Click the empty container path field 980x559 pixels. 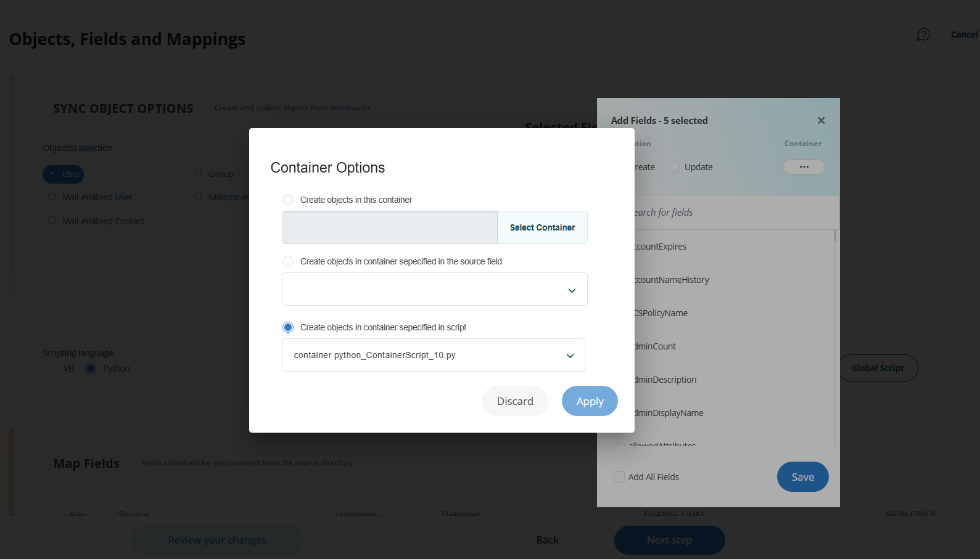tap(390, 227)
